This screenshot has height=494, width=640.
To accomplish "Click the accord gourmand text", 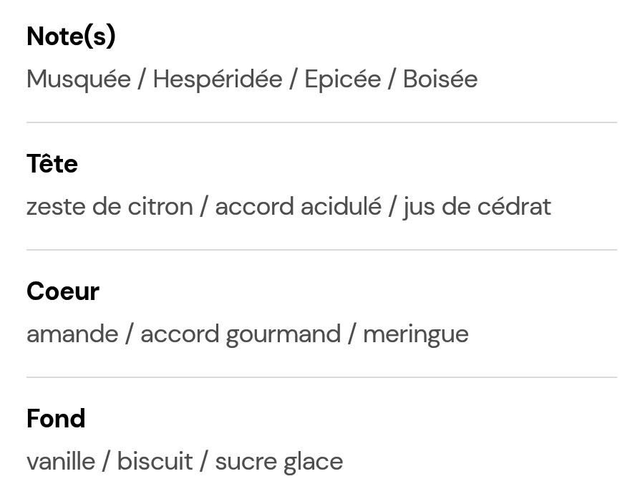I will (240, 335).
